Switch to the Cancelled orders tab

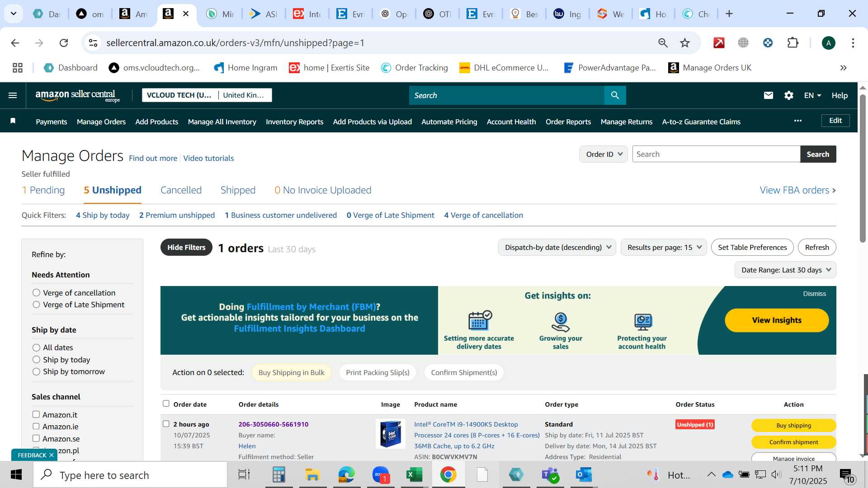tap(181, 190)
